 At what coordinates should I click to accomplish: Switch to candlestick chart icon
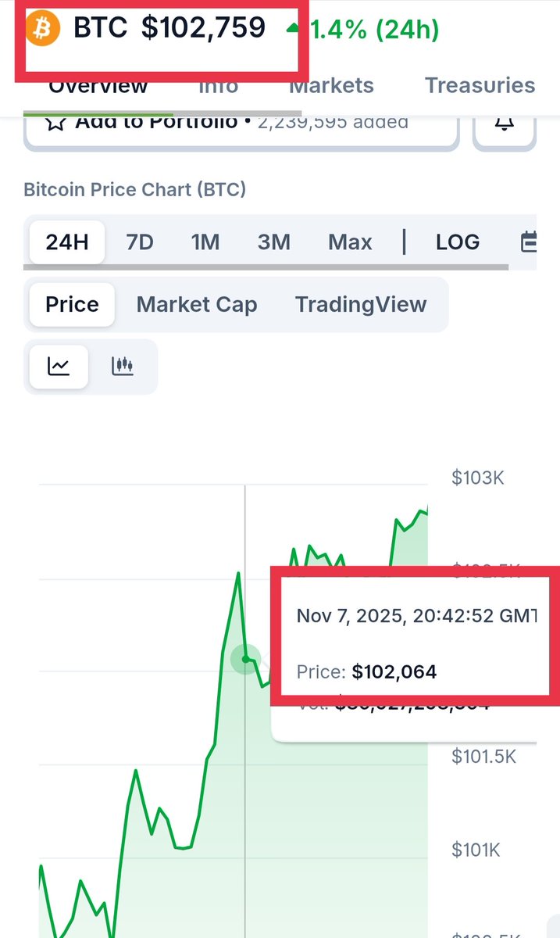pyautogui.click(x=123, y=366)
